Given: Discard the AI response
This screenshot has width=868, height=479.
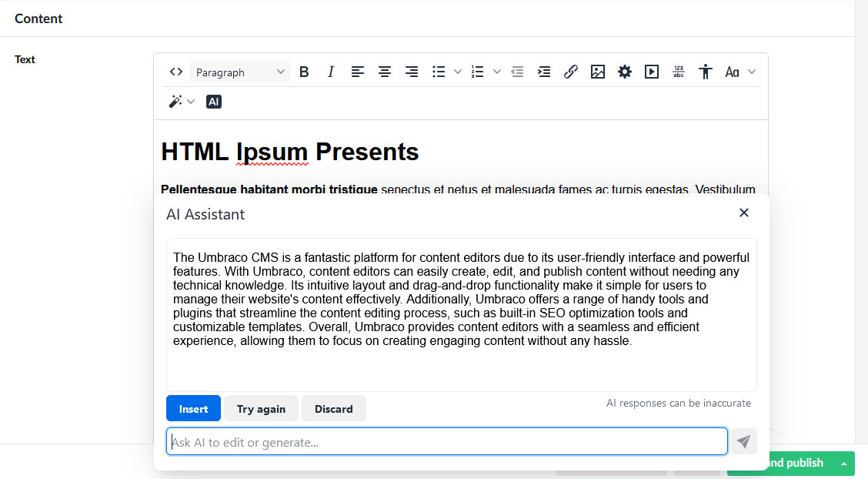Looking at the screenshot, I should click(334, 409).
